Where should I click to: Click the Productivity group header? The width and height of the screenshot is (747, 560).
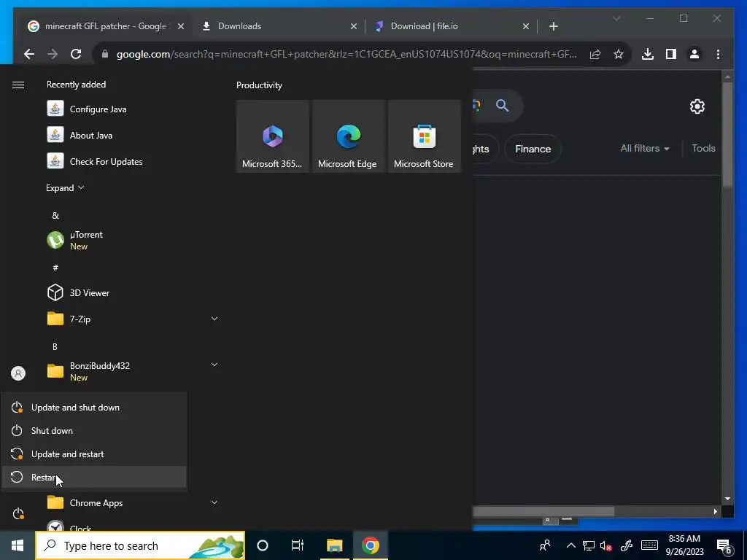[x=259, y=85]
